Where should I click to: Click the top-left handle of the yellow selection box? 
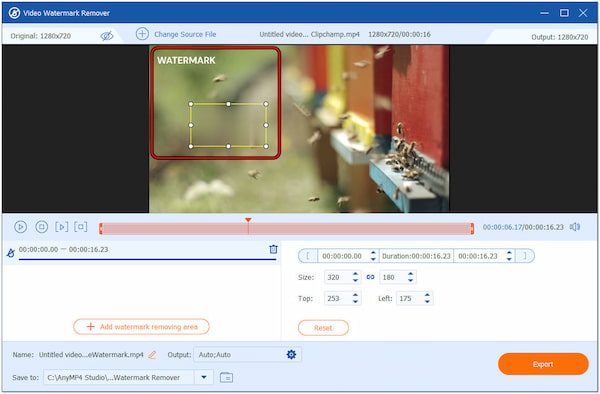coord(191,104)
